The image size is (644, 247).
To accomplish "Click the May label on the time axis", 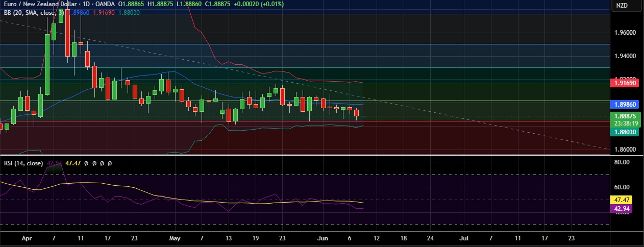I will [175, 238].
